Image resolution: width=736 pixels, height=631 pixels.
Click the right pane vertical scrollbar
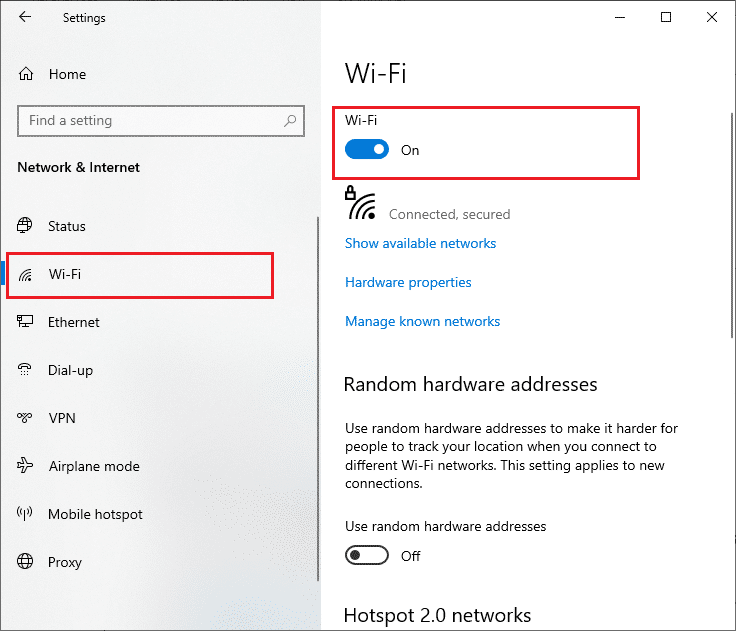(x=731, y=225)
